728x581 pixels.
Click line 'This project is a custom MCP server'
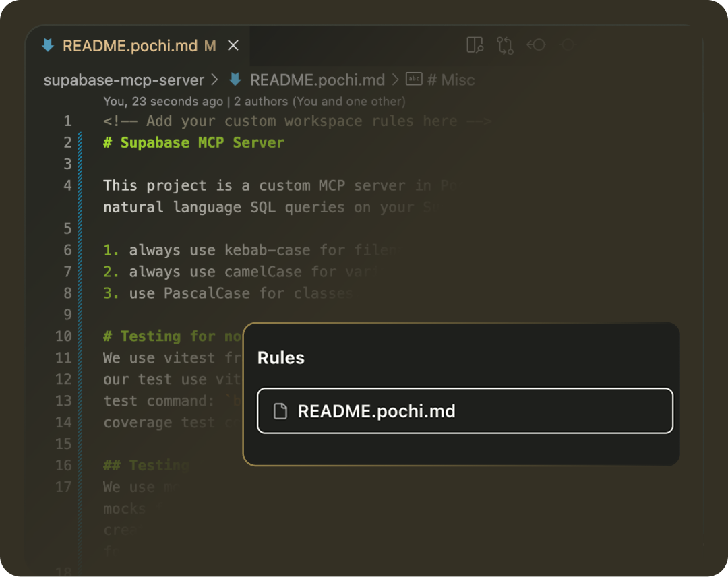[280, 186]
